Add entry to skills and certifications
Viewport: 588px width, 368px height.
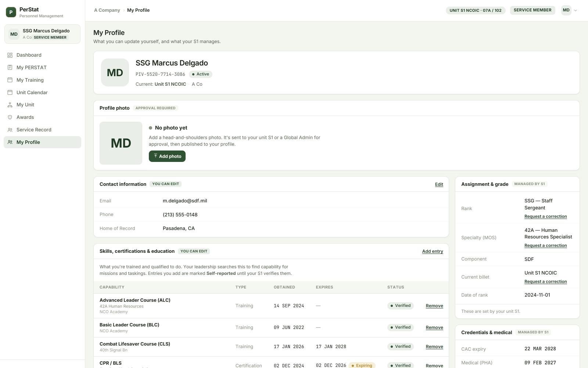click(433, 251)
